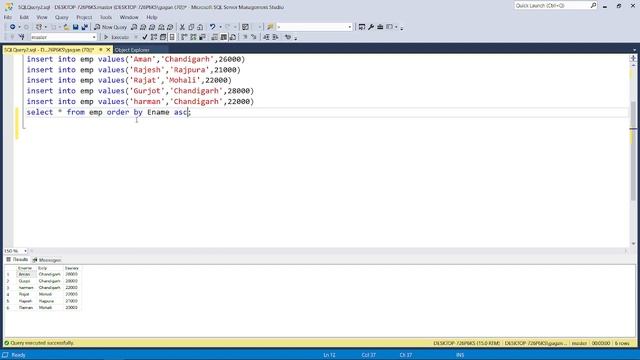
Task: Open the Query menu
Action: coord(62,17)
